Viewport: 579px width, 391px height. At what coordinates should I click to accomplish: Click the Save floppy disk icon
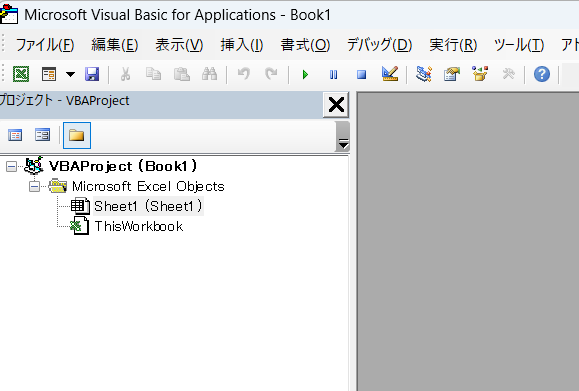(92, 74)
